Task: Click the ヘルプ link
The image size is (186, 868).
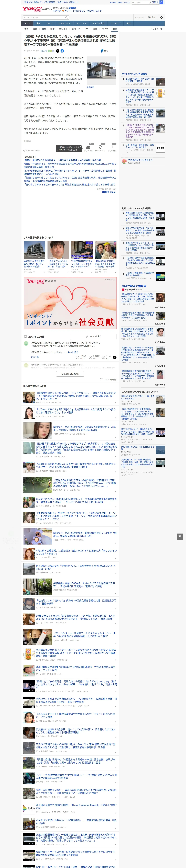Action: click(127, 2)
